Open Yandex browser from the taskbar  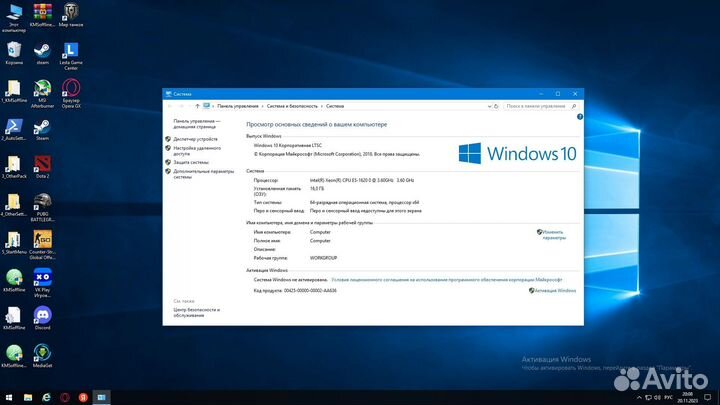pyautogui.click(x=83, y=397)
